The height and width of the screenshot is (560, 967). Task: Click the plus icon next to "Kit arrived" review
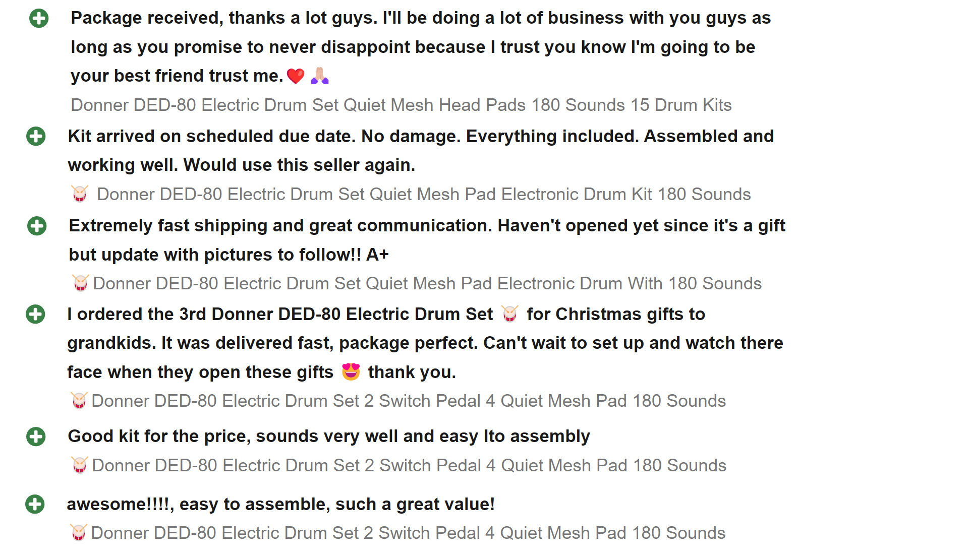(x=36, y=136)
